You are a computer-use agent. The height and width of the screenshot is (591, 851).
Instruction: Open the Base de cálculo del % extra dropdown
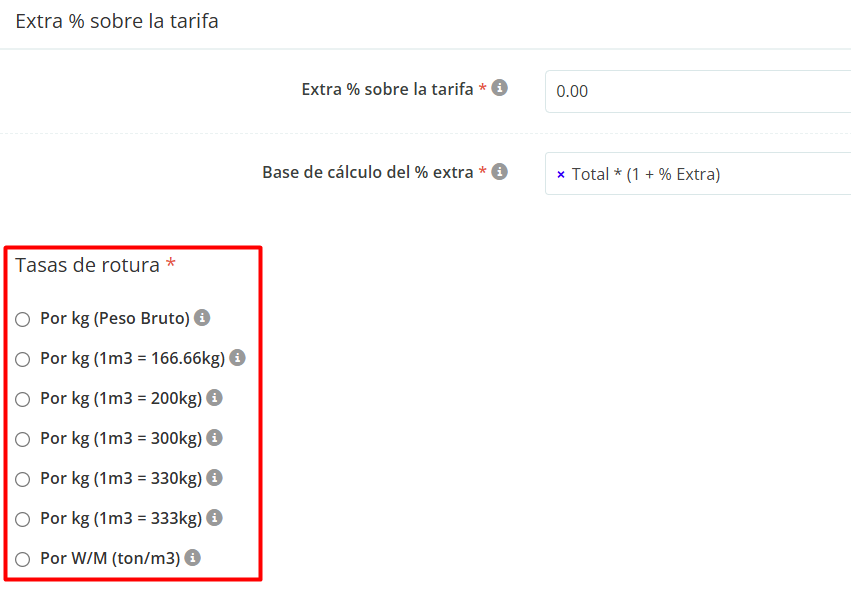(760, 174)
